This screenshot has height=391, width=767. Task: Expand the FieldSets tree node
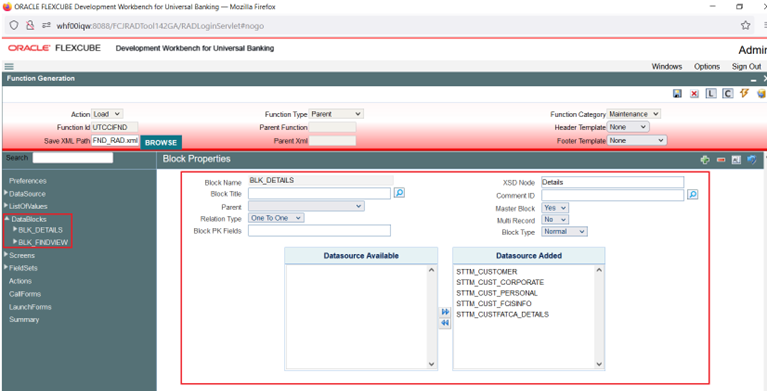pyautogui.click(x=6, y=267)
